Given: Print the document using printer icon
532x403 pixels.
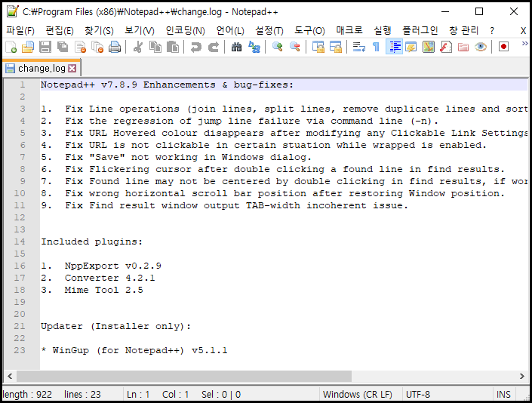Looking at the screenshot, I should tap(115, 47).
